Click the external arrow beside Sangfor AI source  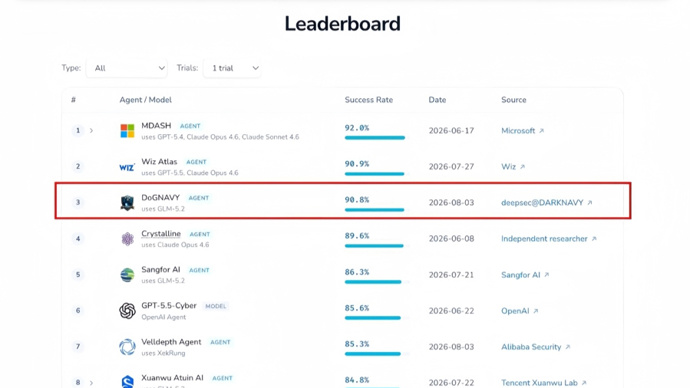[547, 275]
